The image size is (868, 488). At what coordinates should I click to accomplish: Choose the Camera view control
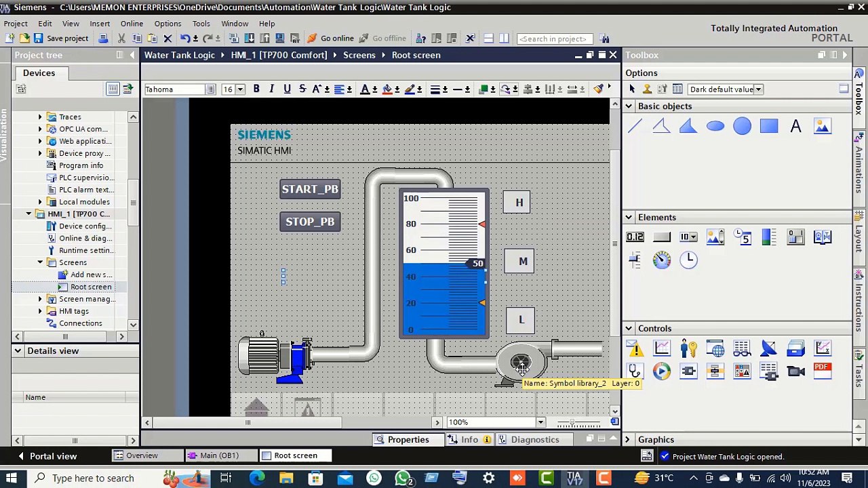795,371
